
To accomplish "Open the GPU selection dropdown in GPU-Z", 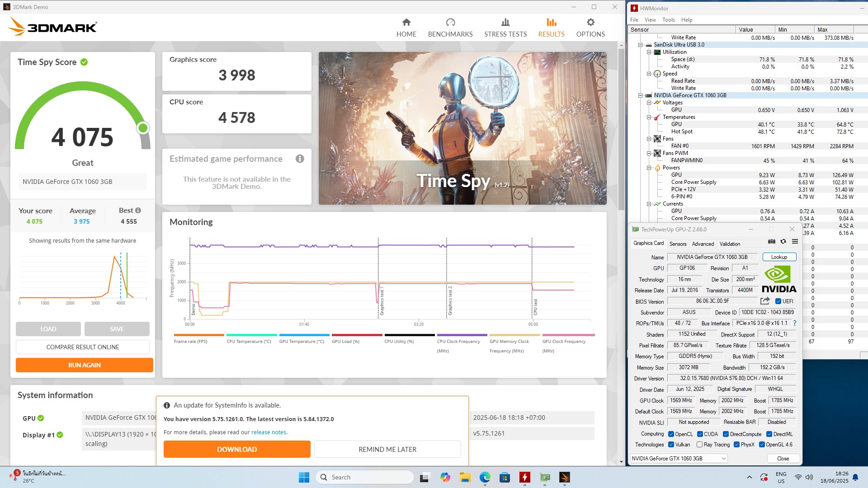I will coord(679,458).
